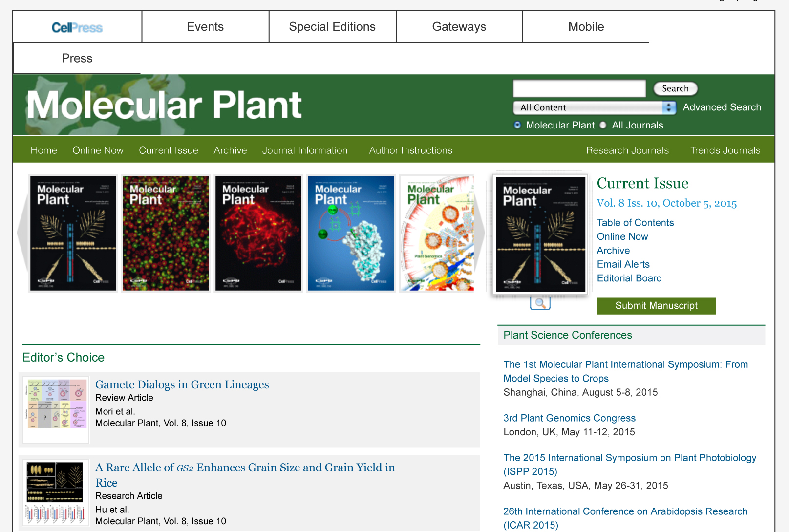Open the Trends Journals menu
This screenshot has height=532, width=789.
(725, 150)
